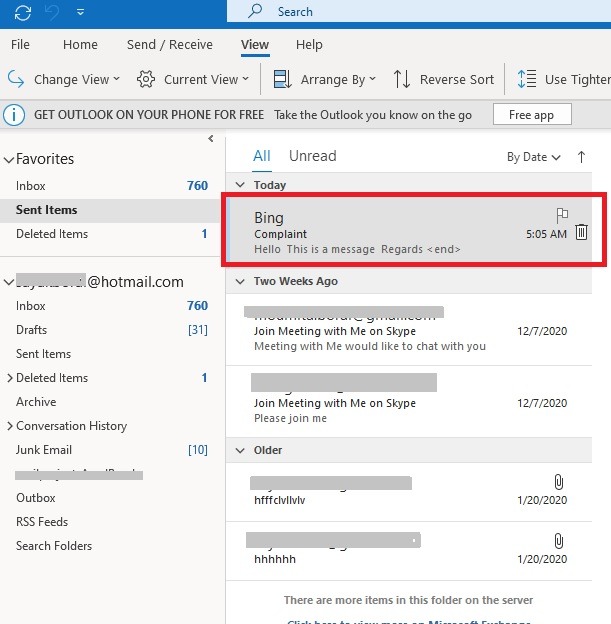Image resolution: width=611 pixels, height=624 pixels.
Task: Collapse the Today group
Action: coord(240,185)
